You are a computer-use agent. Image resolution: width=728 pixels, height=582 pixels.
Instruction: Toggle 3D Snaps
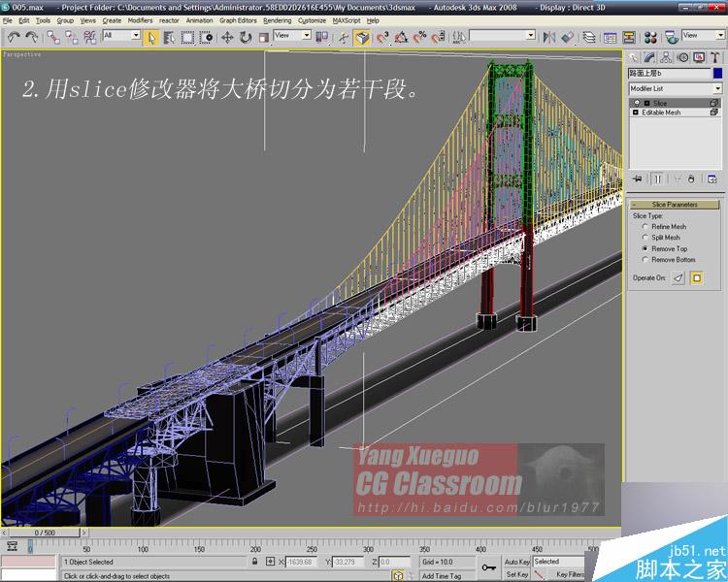(382, 38)
